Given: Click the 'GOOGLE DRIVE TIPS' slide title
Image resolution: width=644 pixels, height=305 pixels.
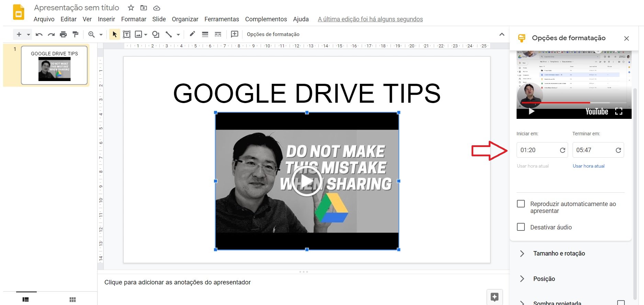Looking at the screenshot, I should click(307, 93).
